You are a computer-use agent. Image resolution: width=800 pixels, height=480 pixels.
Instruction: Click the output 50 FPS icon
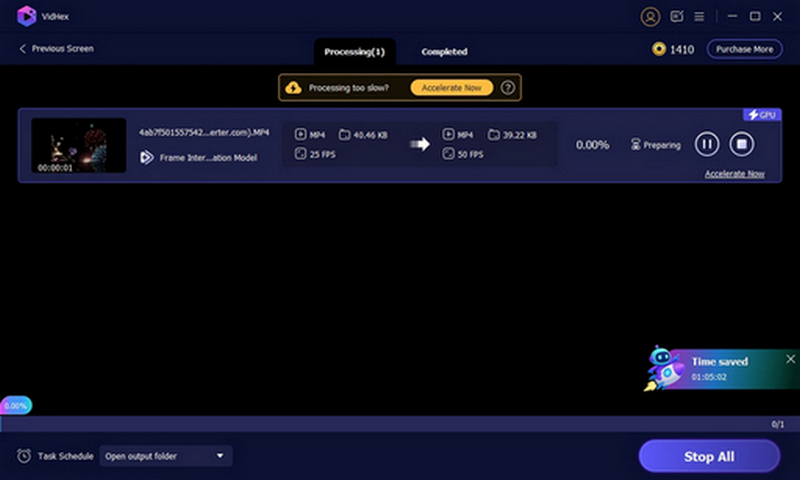[x=448, y=154]
